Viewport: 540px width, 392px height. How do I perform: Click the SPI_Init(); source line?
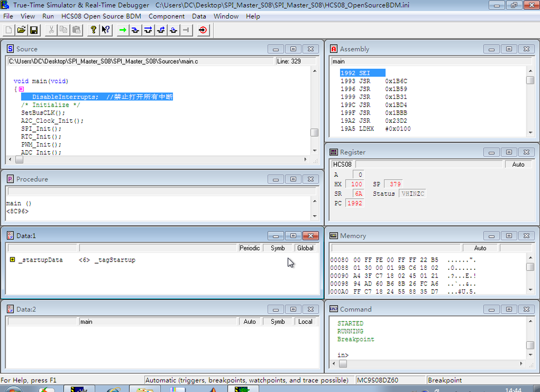(x=41, y=129)
